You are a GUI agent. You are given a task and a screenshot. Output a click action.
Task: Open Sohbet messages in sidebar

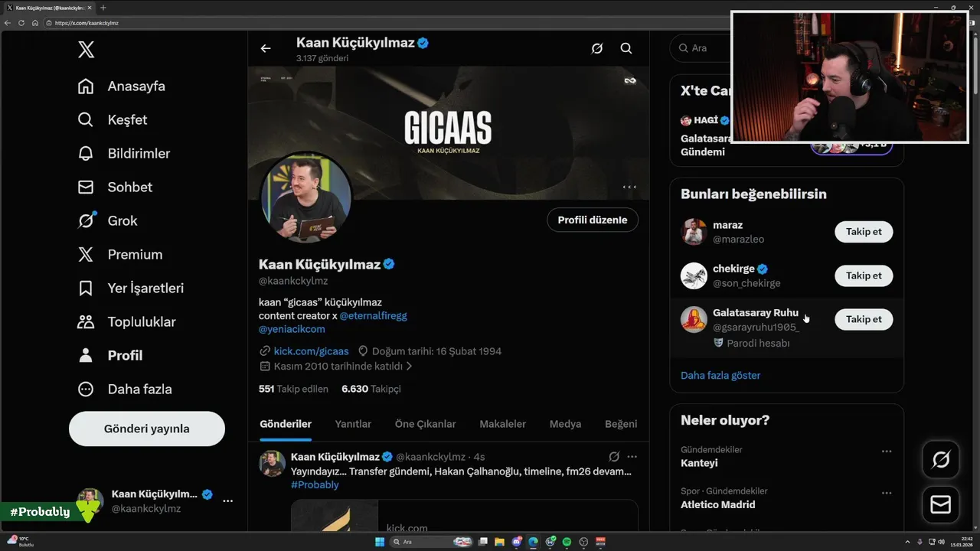point(115,187)
